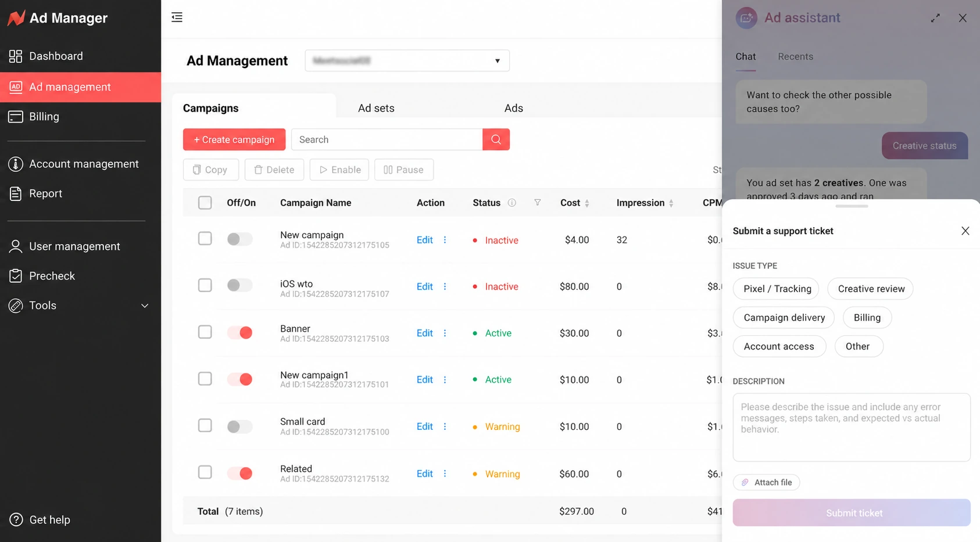The height and width of the screenshot is (542, 980).
Task: Turn off the Related campaign switch
Action: (x=239, y=473)
